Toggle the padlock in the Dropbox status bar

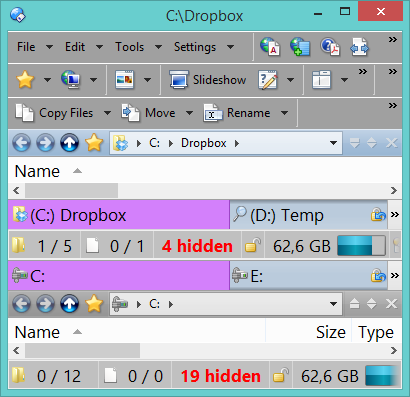(x=252, y=246)
